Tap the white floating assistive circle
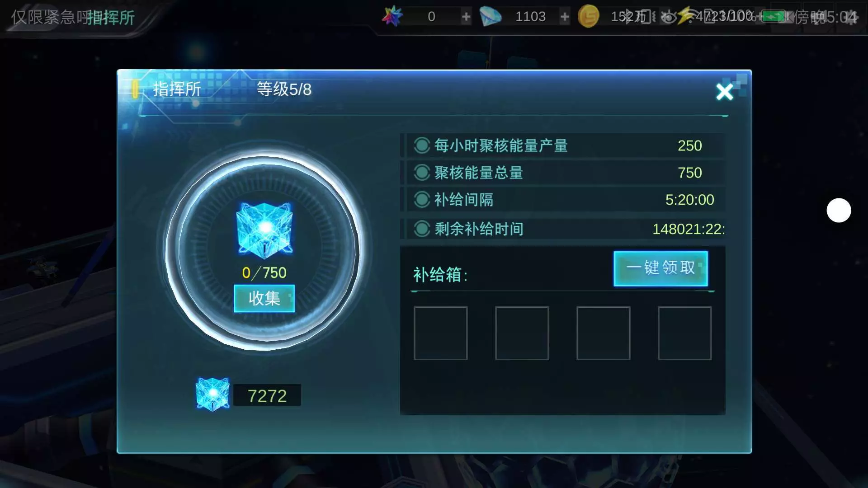Image resolution: width=868 pixels, height=488 pixels. (839, 210)
